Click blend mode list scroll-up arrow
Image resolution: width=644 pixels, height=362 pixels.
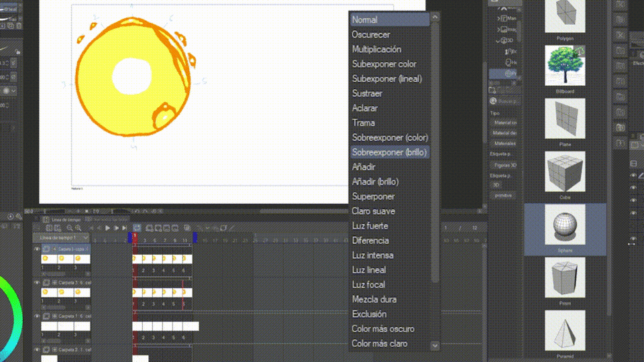click(435, 17)
